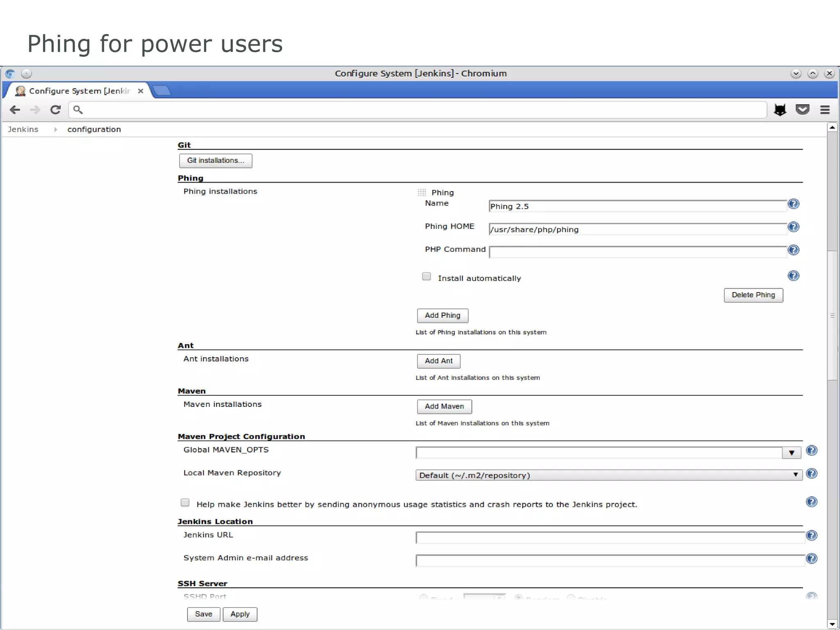Open the black cat extension icon

point(780,110)
